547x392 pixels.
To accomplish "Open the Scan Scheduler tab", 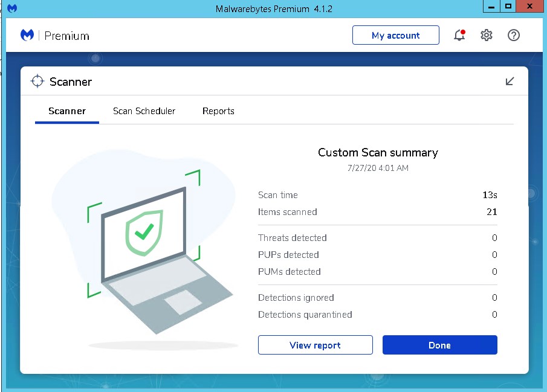I will [x=144, y=111].
